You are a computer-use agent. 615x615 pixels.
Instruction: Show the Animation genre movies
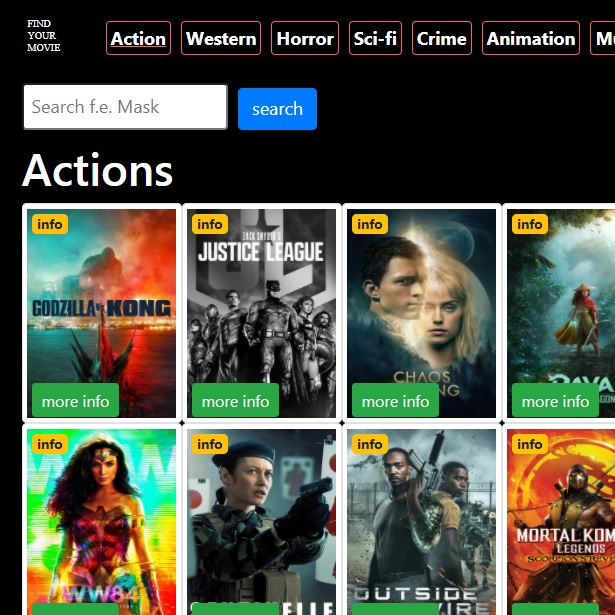point(531,38)
